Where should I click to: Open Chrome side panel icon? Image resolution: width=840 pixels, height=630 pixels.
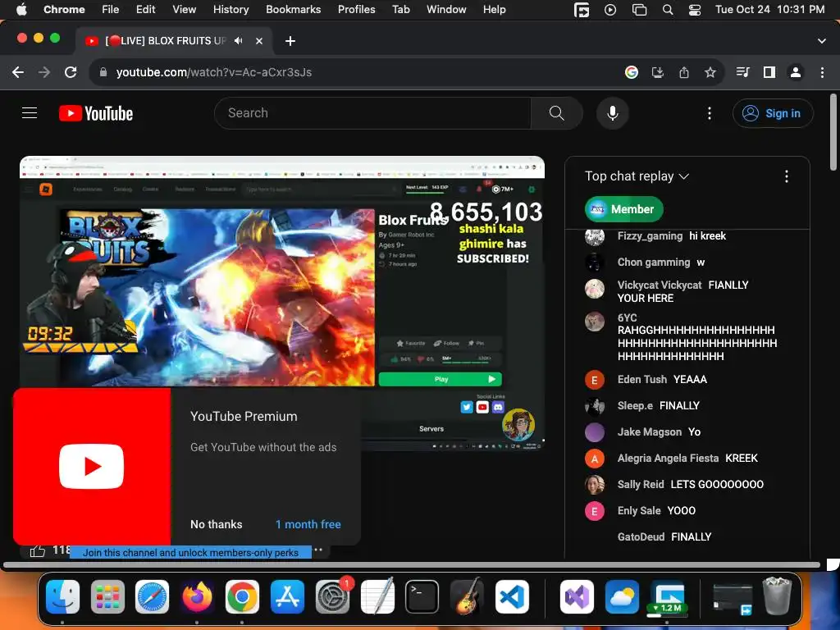coord(769,72)
